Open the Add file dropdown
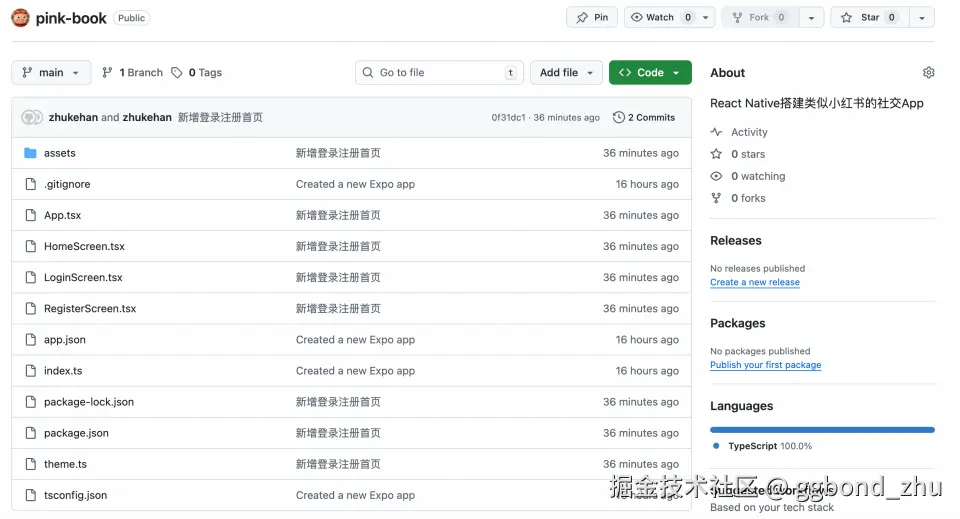The image size is (960, 519). (566, 72)
